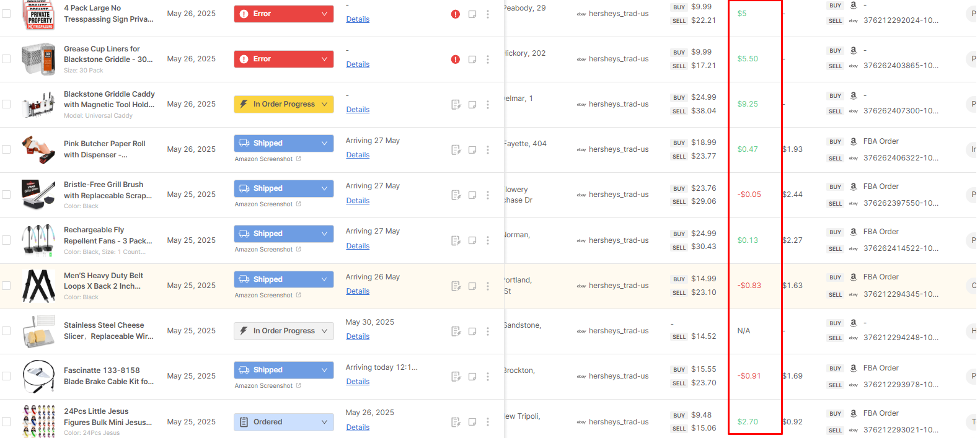Open three-dot menu for Fascinatte Brake Cable Kit
980x438 pixels.
pyautogui.click(x=488, y=376)
